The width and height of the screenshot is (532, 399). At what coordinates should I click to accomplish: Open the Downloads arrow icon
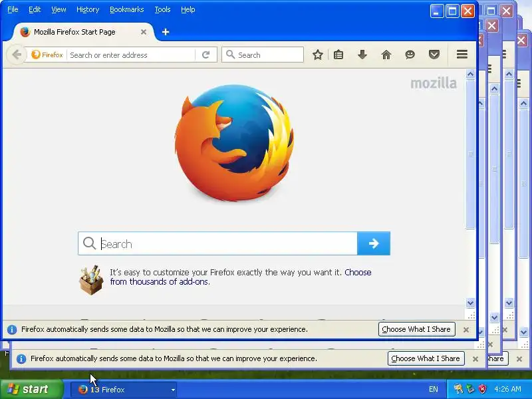pyautogui.click(x=362, y=55)
